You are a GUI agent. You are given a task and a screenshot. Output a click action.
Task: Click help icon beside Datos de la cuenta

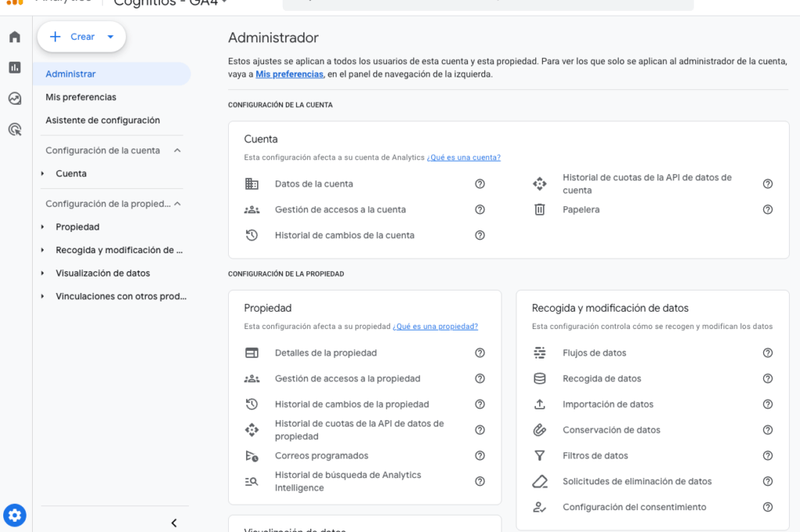(480, 184)
